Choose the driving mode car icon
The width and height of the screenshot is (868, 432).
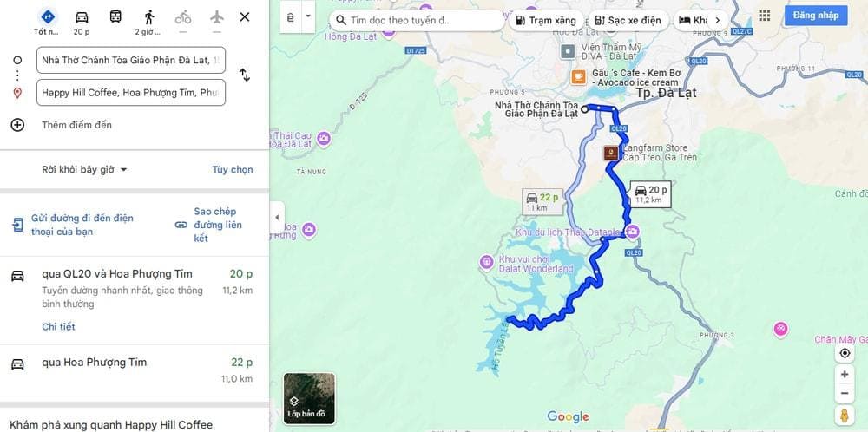[x=82, y=17]
